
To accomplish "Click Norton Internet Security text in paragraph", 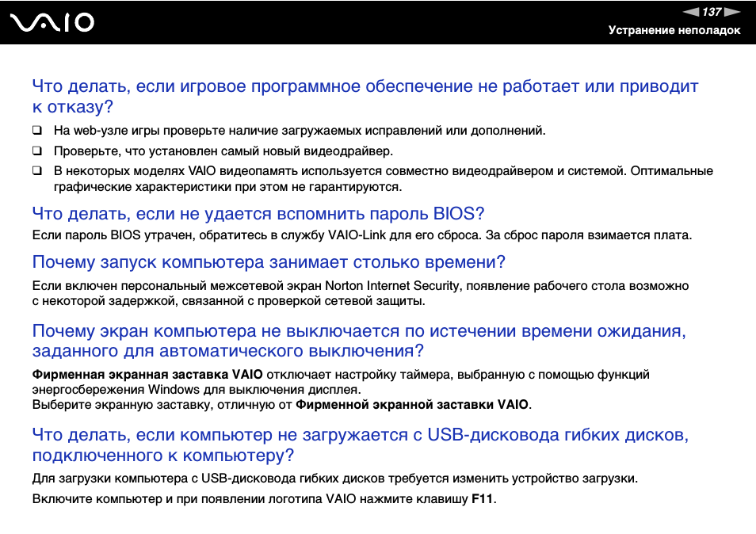I will click(391, 285).
